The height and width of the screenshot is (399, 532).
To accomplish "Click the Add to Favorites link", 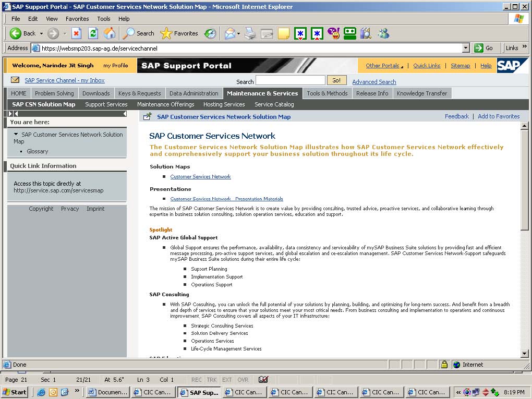I will pos(499,116).
